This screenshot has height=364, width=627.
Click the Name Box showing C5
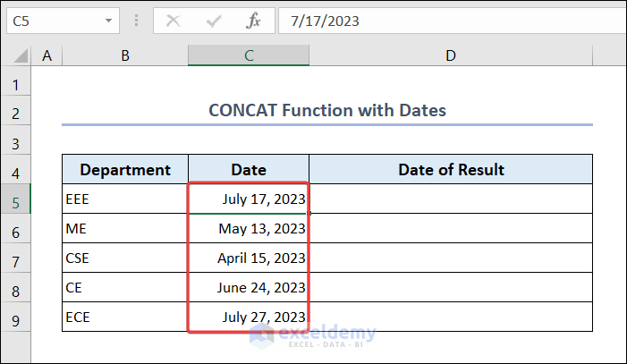coord(54,21)
